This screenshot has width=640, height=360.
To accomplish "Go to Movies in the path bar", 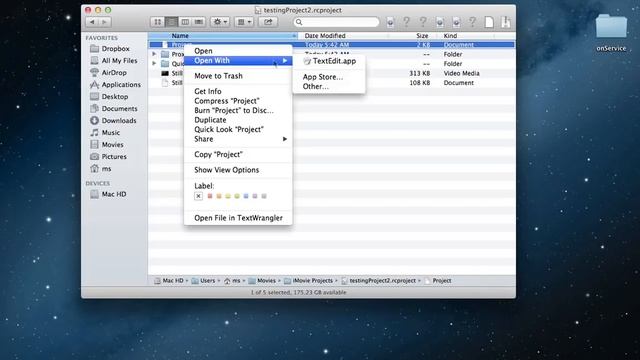I will click(262, 281).
